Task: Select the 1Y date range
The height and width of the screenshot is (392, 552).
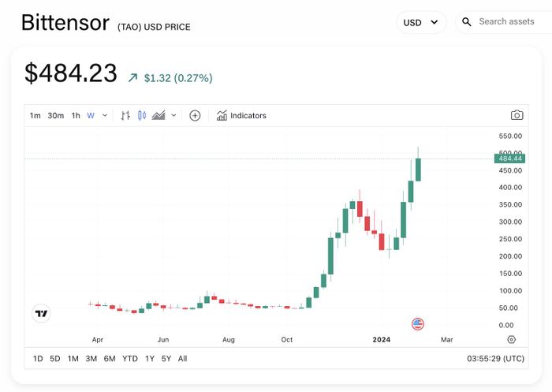Action: (x=150, y=359)
